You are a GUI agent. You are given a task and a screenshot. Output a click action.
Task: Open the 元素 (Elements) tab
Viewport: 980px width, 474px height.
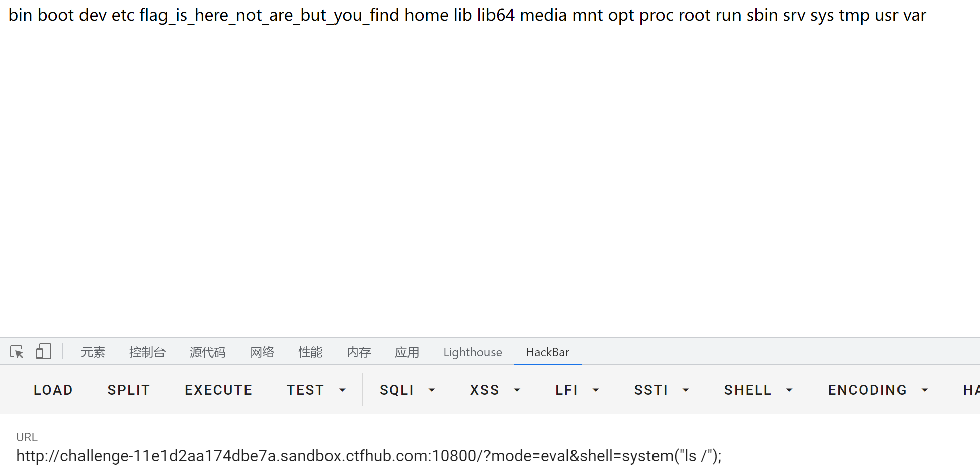[93, 352]
